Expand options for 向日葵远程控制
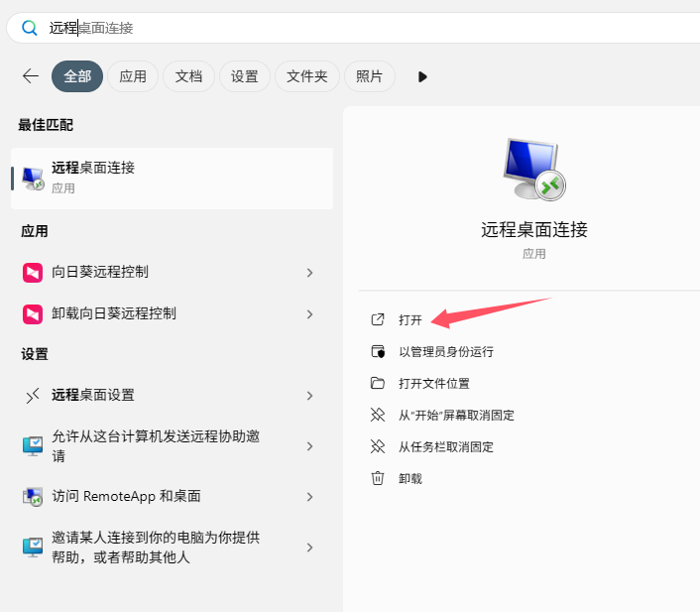This screenshot has width=700, height=612. pyautogui.click(x=309, y=273)
